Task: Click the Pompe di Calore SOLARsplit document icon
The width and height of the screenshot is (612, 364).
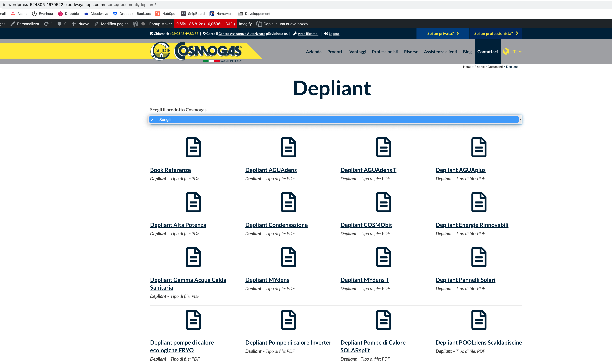Action: 384,320
